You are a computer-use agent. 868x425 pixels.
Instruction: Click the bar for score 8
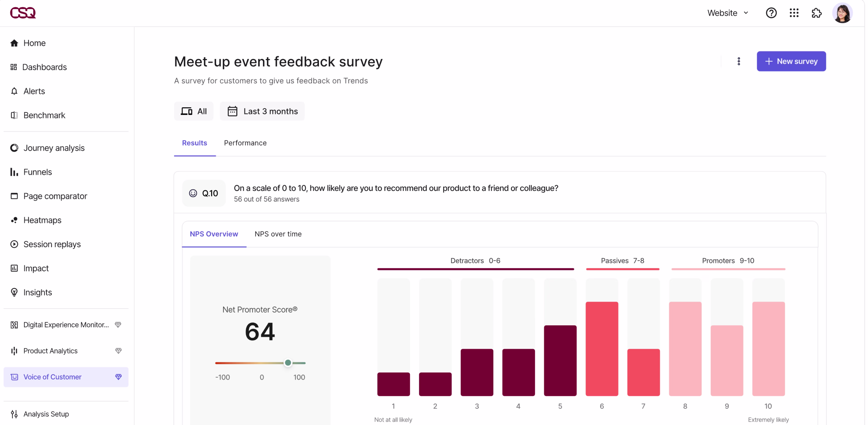[685, 349]
